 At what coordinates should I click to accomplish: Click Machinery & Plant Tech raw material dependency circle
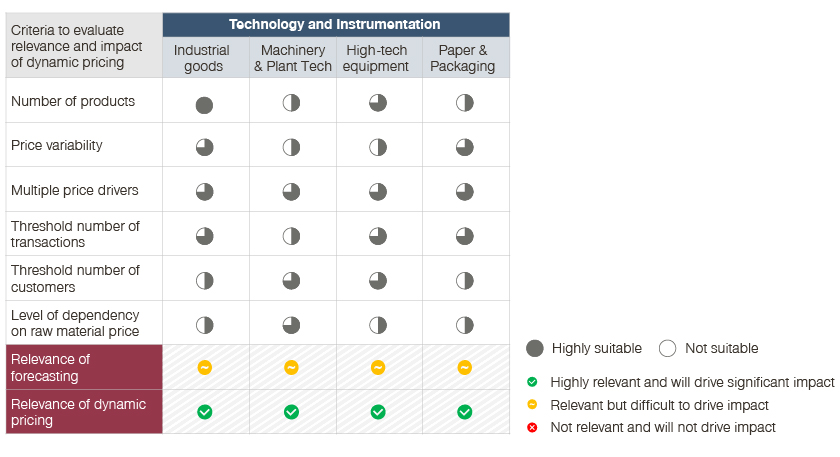(x=291, y=324)
